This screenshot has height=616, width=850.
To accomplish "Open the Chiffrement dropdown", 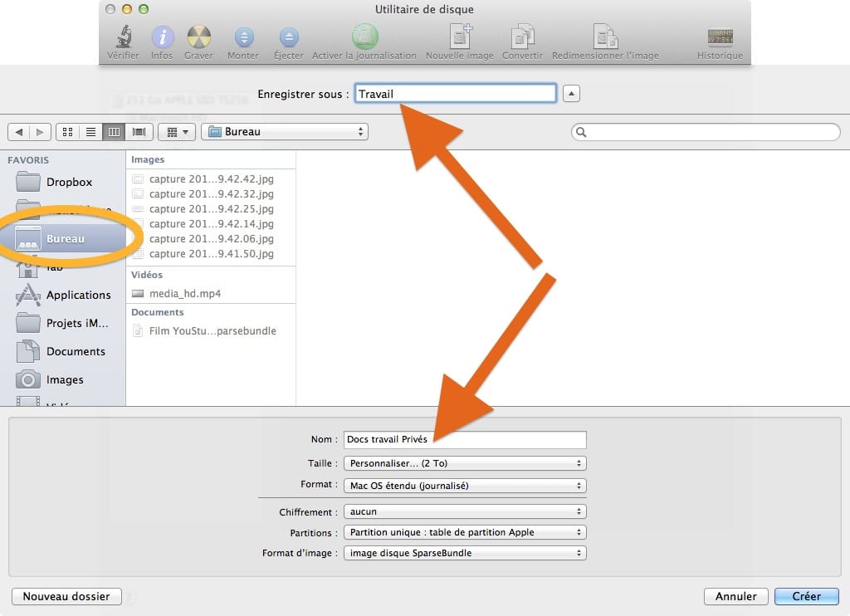I will (465, 511).
